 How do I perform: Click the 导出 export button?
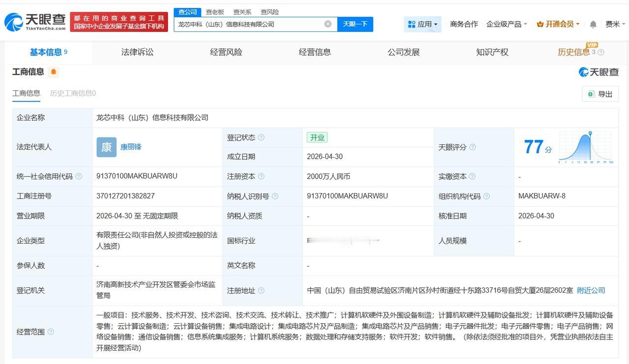[x=600, y=94]
